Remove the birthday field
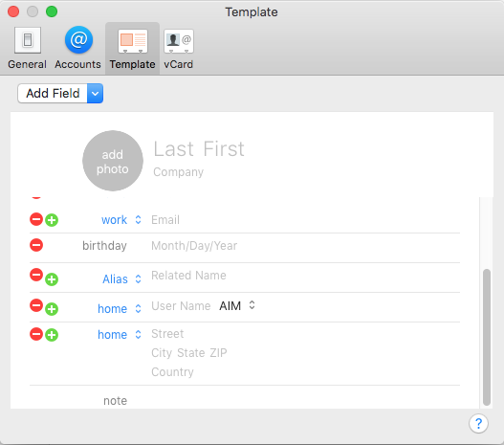504x445 pixels. [36, 245]
